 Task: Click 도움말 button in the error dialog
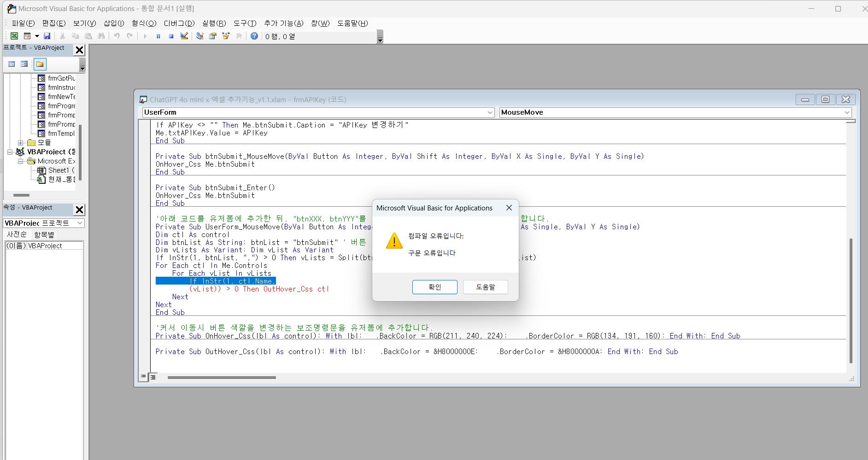click(x=485, y=287)
